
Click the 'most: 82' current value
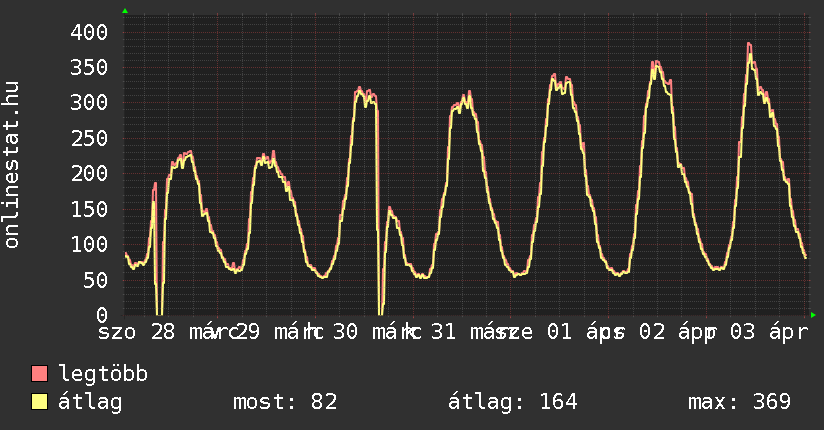285,402
